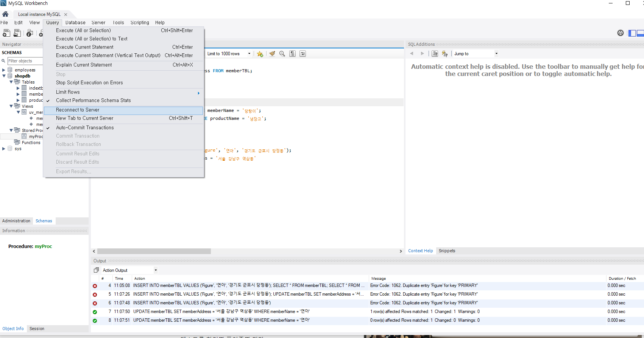This screenshot has height=338, width=644.
Task: Toggle Collect Performance Schema Stats option
Action: click(x=123, y=101)
